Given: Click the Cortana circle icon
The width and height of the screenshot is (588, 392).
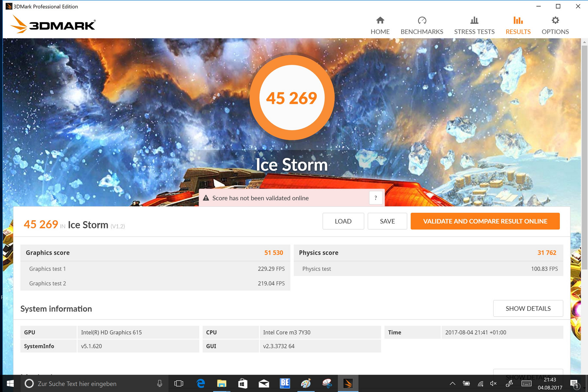Looking at the screenshot, I should click(x=29, y=384).
